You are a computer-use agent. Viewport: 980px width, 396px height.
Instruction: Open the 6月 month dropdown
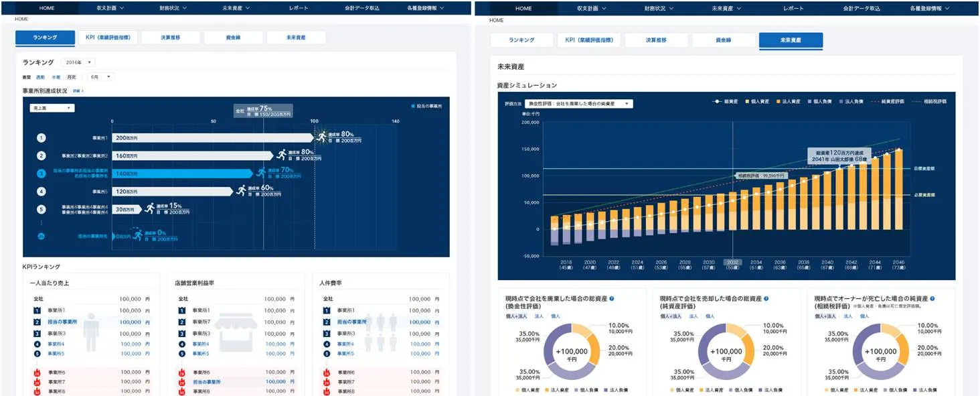(x=101, y=77)
